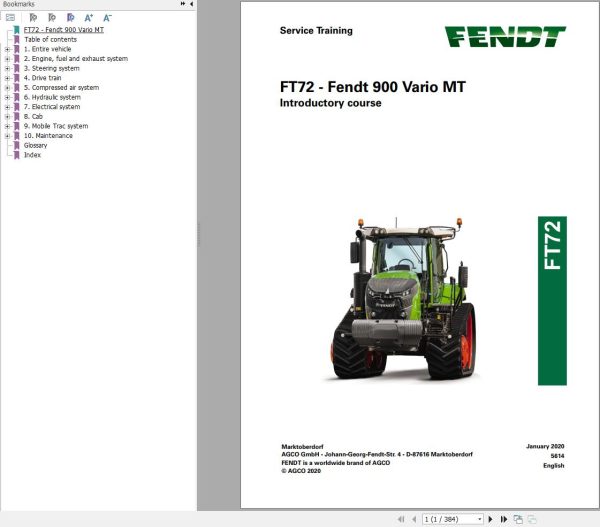This screenshot has width=600, height=527.
Task: Select the '3. Steering system' bookmark label
Action: [x=52, y=68]
